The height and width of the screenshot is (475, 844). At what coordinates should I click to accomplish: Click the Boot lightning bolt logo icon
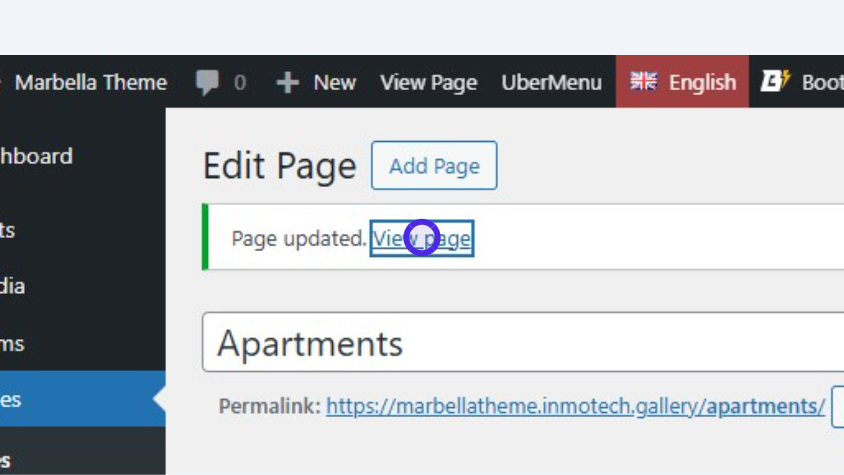pos(775,82)
